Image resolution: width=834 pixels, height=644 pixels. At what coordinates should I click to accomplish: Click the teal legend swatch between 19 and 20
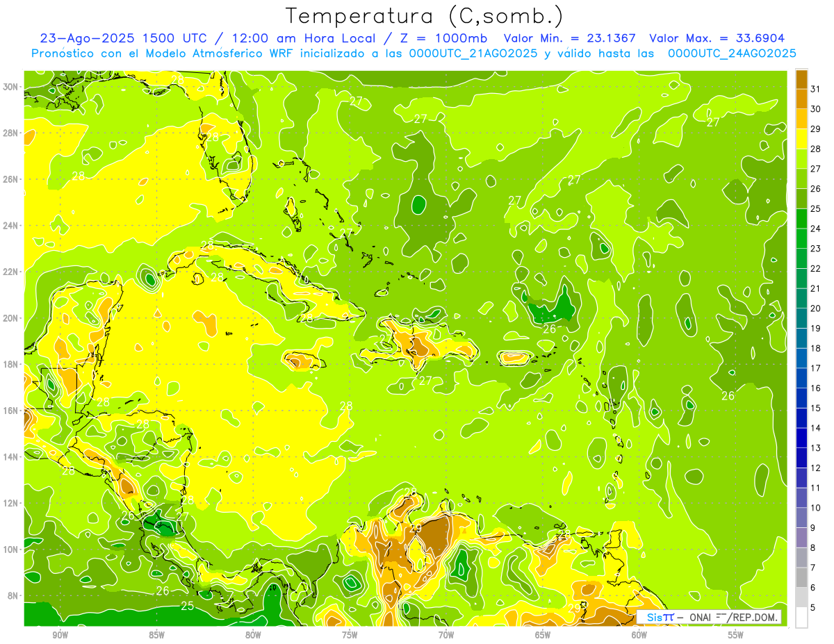[x=802, y=318]
